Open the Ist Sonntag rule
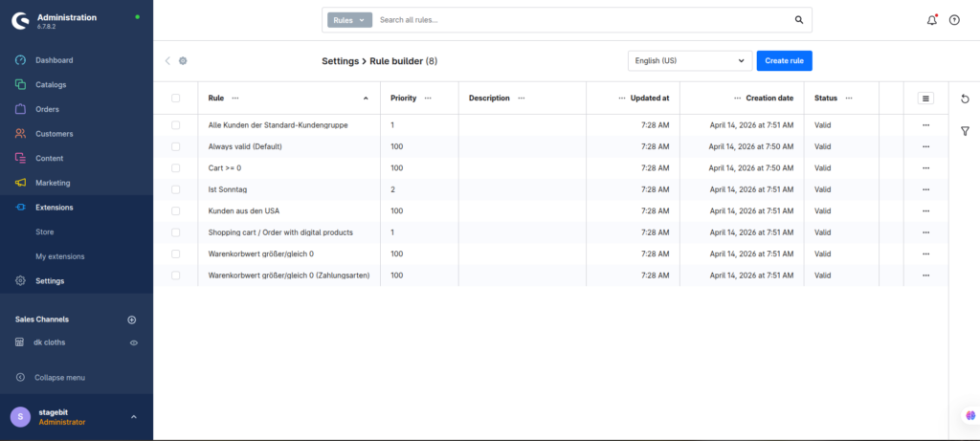The width and height of the screenshot is (980, 441). tap(228, 189)
